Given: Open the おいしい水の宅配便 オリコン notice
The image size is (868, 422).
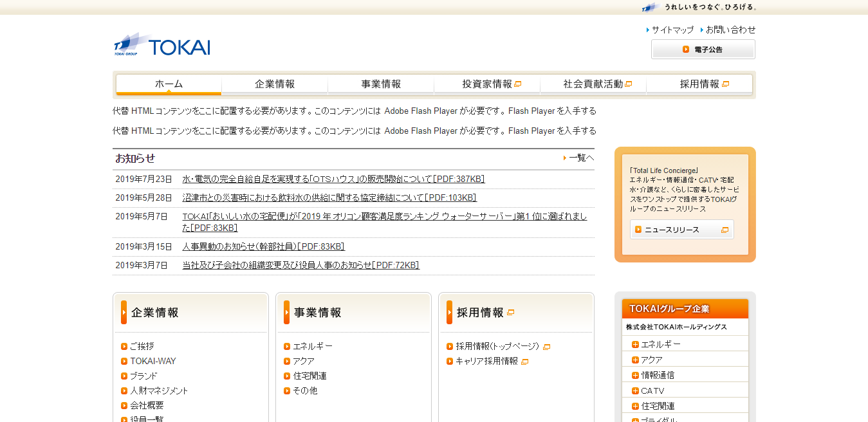Looking at the screenshot, I should click(385, 222).
